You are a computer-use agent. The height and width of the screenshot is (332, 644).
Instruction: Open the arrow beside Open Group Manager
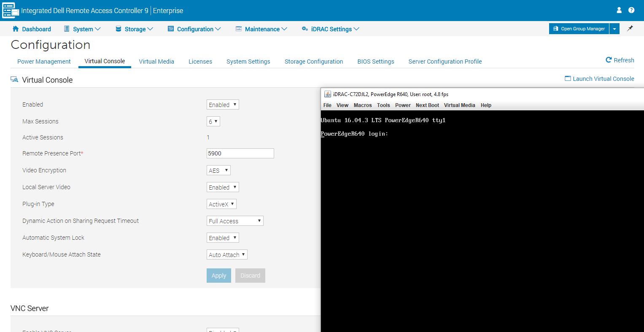pos(614,29)
